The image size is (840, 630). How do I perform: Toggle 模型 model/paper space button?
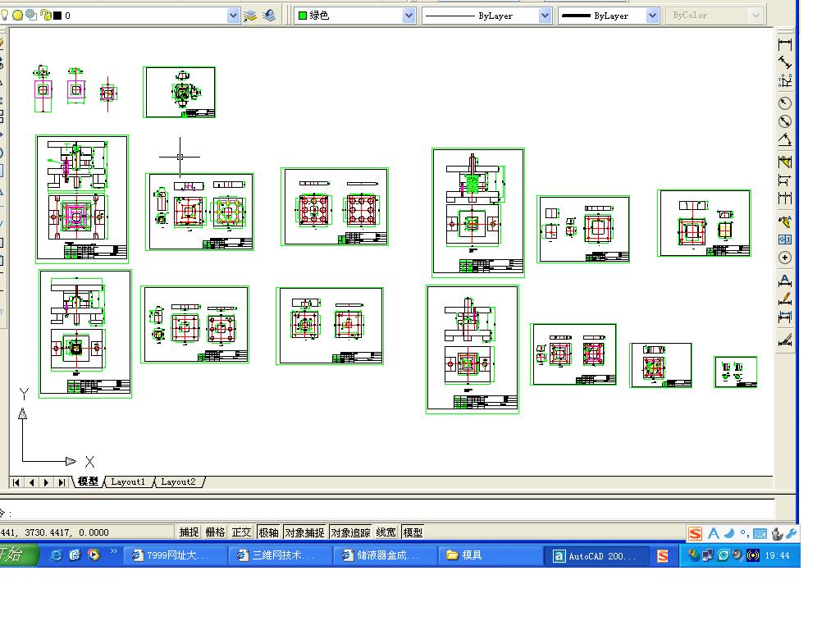pos(413,532)
